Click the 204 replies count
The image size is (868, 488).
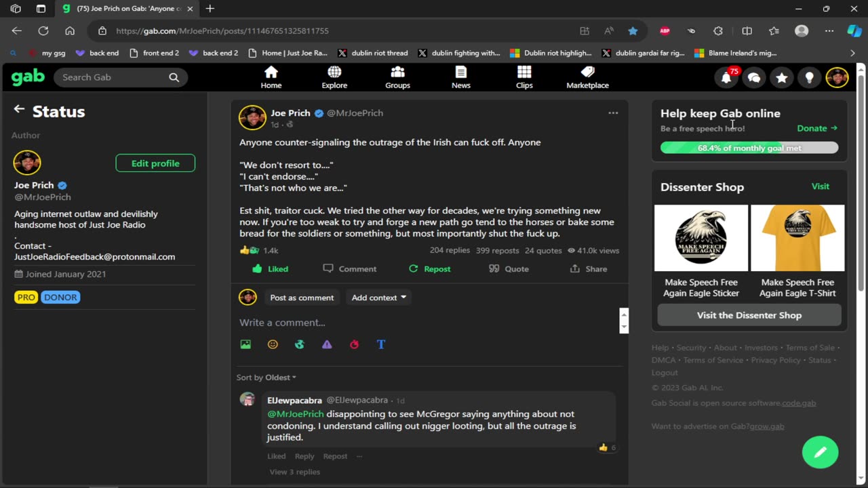pyautogui.click(x=450, y=250)
